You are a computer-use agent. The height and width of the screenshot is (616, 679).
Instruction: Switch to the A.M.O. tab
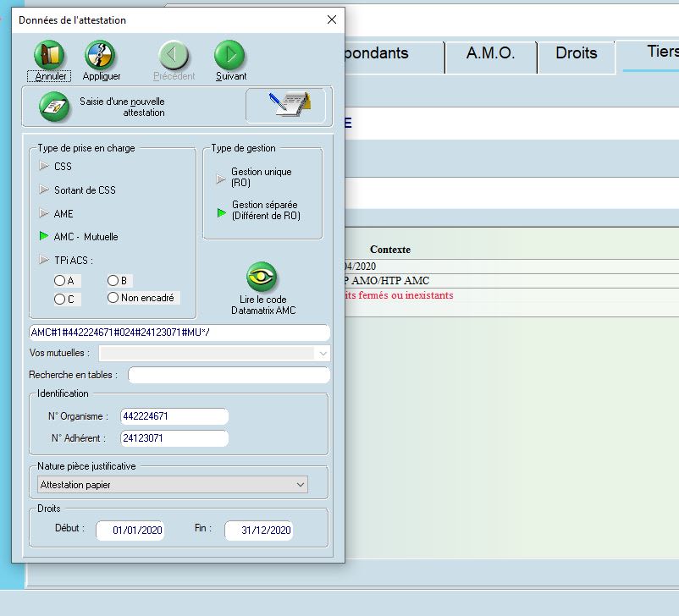(490, 53)
